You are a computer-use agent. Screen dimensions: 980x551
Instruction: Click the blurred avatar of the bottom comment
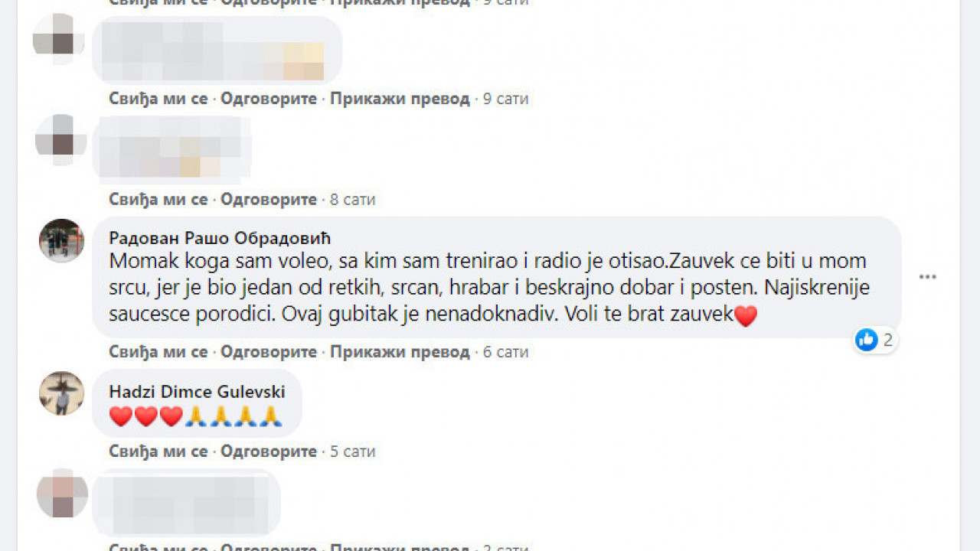coord(61,494)
